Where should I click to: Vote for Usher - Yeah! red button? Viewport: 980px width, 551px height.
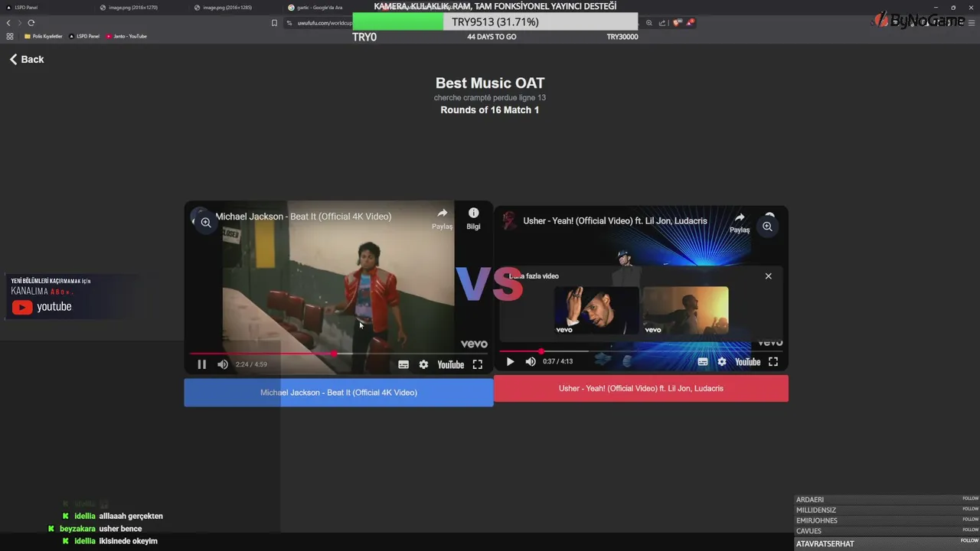(641, 388)
